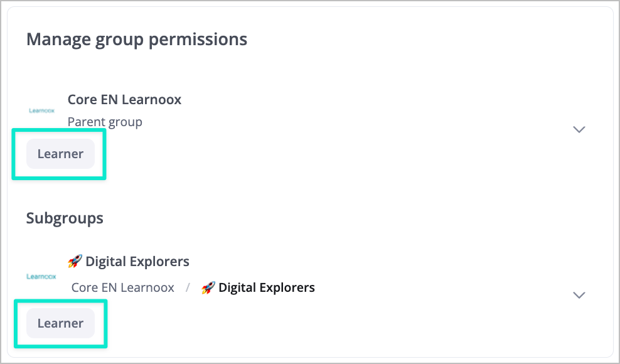The height and width of the screenshot is (364, 620).
Task: Click the Learner badge under Digital Explorers
Action: 60,323
